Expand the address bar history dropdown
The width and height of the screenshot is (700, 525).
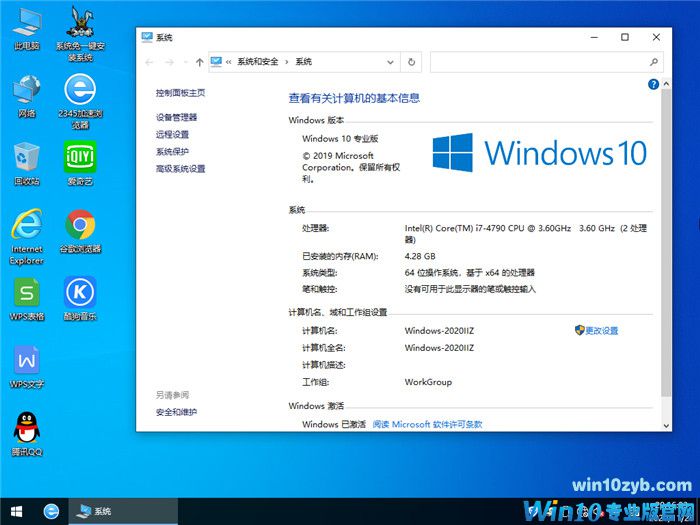pyautogui.click(x=390, y=62)
